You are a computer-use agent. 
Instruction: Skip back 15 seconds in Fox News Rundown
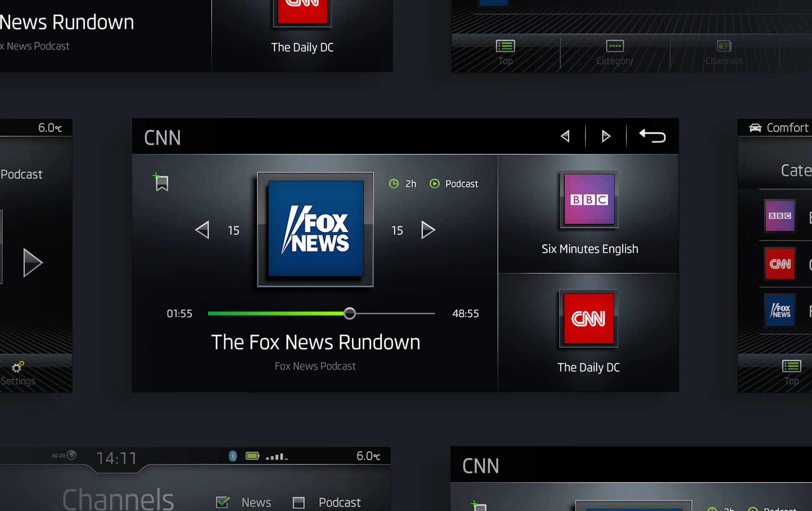point(202,230)
